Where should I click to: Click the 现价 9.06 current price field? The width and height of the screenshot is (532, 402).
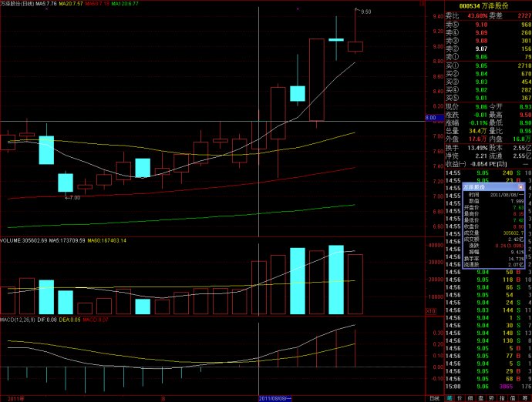click(466, 107)
